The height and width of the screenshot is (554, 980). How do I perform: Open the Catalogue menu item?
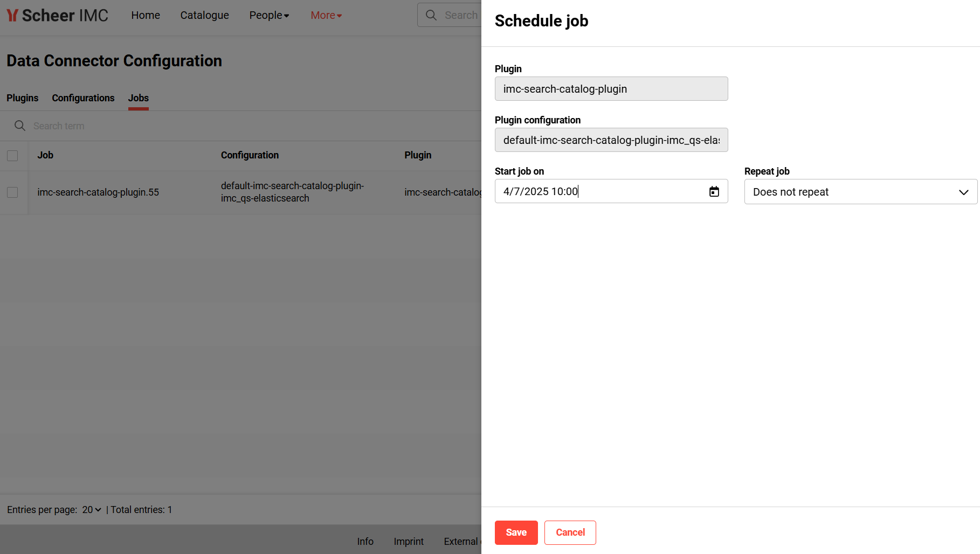pyautogui.click(x=204, y=16)
